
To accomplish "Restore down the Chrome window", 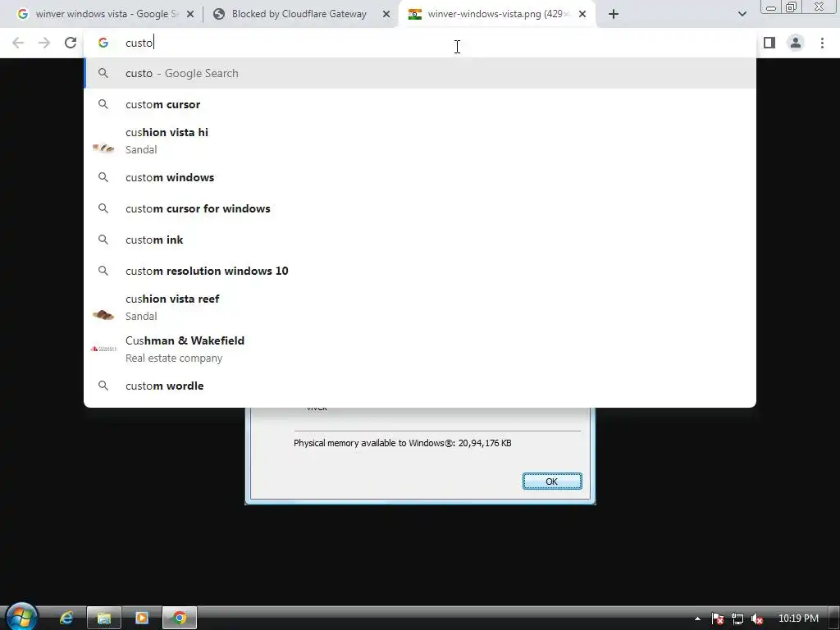I will pyautogui.click(x=792, y=7).
